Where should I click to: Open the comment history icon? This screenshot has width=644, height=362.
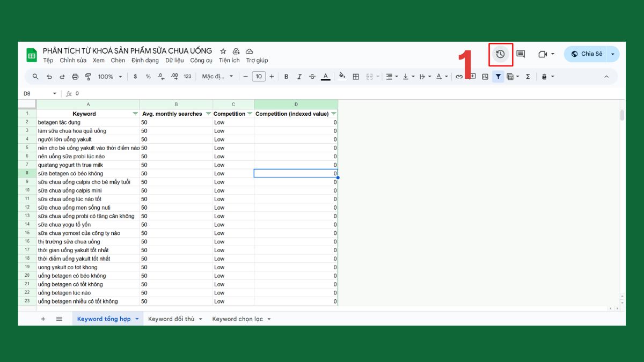(521, 54)
